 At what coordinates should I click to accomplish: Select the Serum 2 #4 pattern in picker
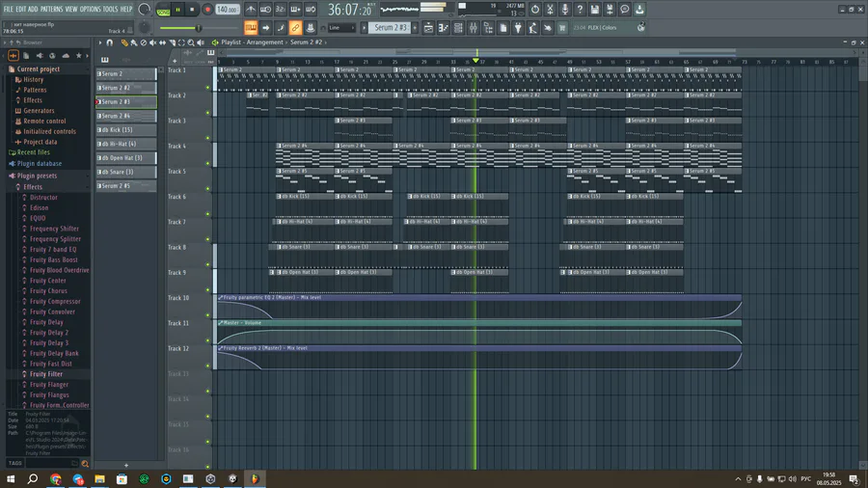click(x=126, y=116)
